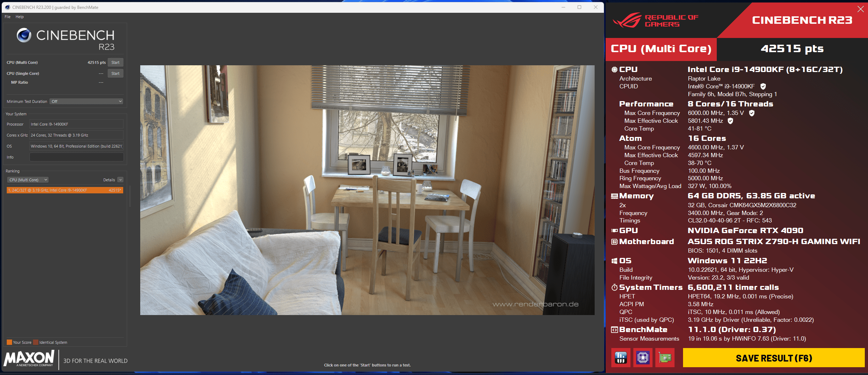This screenshot has width=868, height=375.
Task: Click "10.0.22621, 64 bit, Hypervisor: Hyper-V" build
Action: click(741, 270)
